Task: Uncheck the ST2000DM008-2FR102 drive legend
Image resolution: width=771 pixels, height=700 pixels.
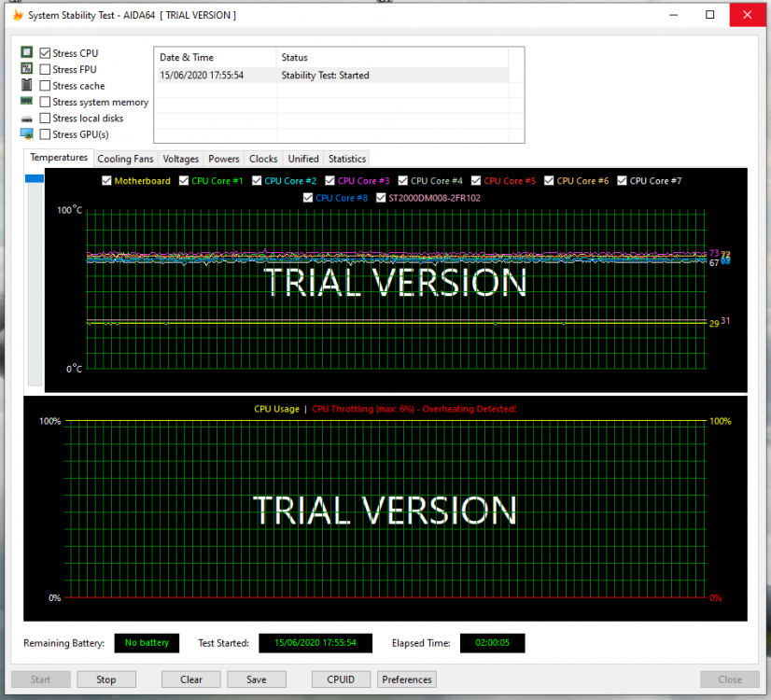Action: click(x=381, y=197)
